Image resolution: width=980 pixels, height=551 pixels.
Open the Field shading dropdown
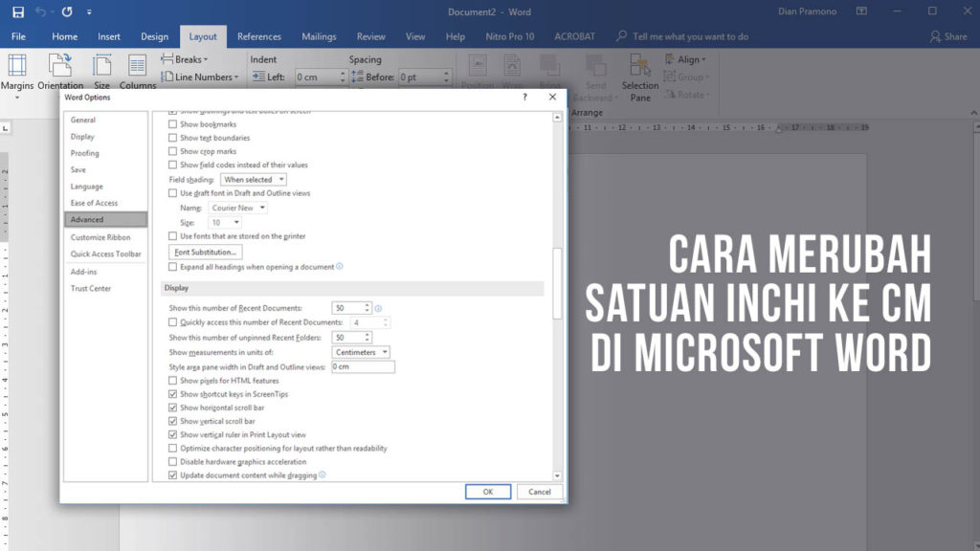(253, 180)
